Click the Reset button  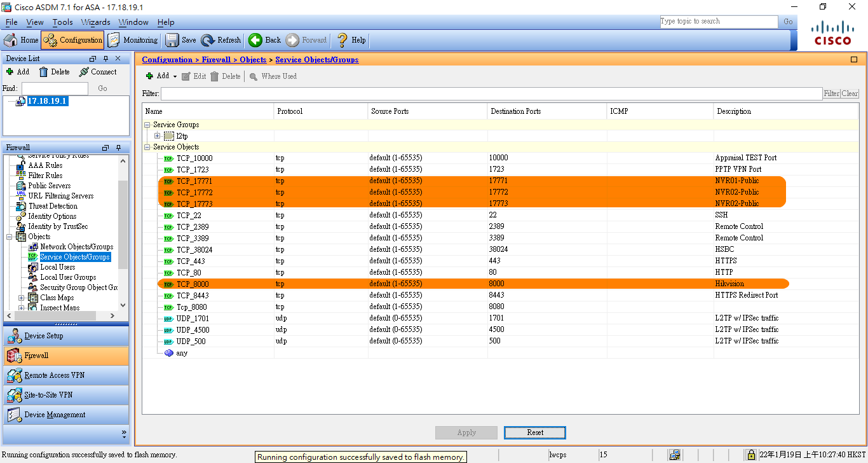coord(534,432)
